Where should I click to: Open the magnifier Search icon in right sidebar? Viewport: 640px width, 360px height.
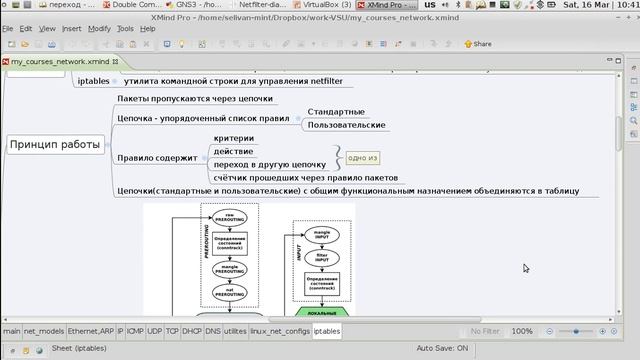tap(633, 120)
